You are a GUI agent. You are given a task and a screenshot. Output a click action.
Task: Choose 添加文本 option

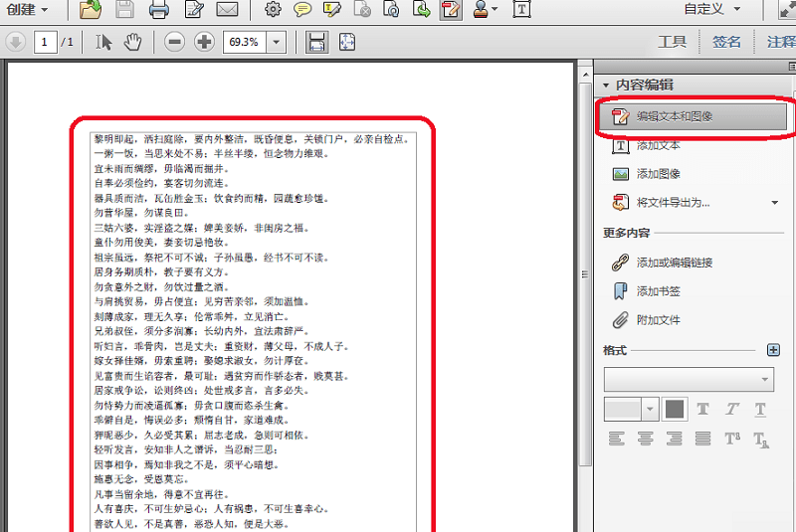click(659, 145)
